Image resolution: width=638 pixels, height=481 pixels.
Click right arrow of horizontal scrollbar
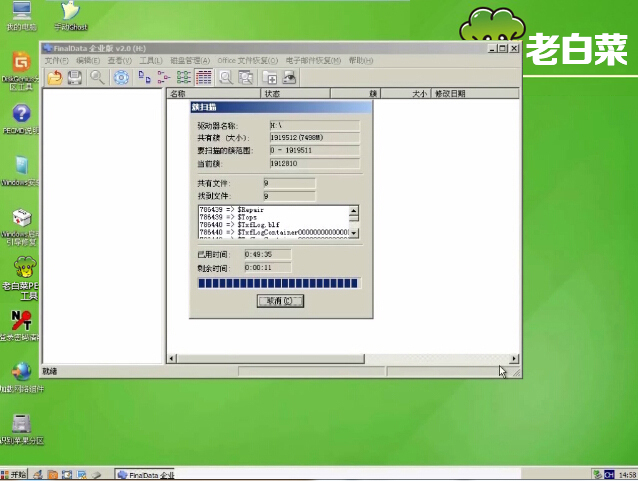coord(514,359)
